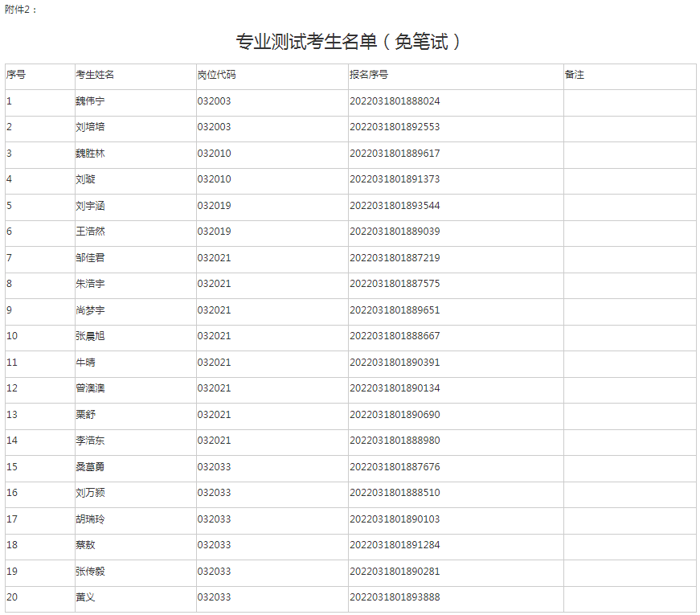
Task: Select registration number 2022031801887219
Action: 395,258
